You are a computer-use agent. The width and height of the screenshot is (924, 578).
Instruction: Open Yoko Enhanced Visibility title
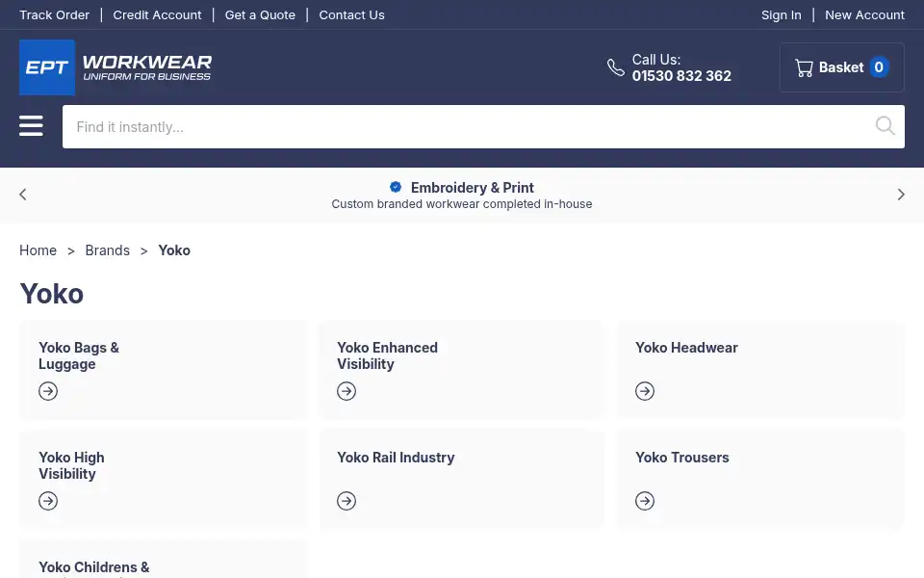click(387, 355)
